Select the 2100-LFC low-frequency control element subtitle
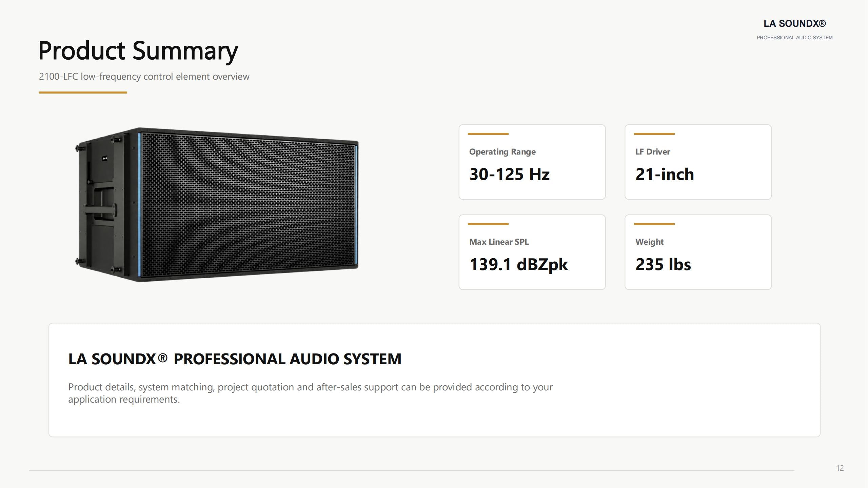This screenshot has width=868, height=488. tap(144, 77)
